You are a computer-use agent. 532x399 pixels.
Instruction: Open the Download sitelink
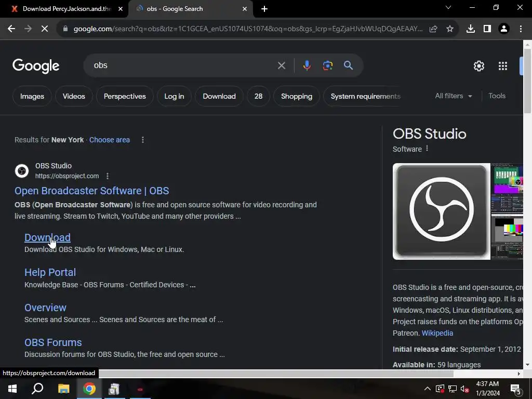[47, 237]
